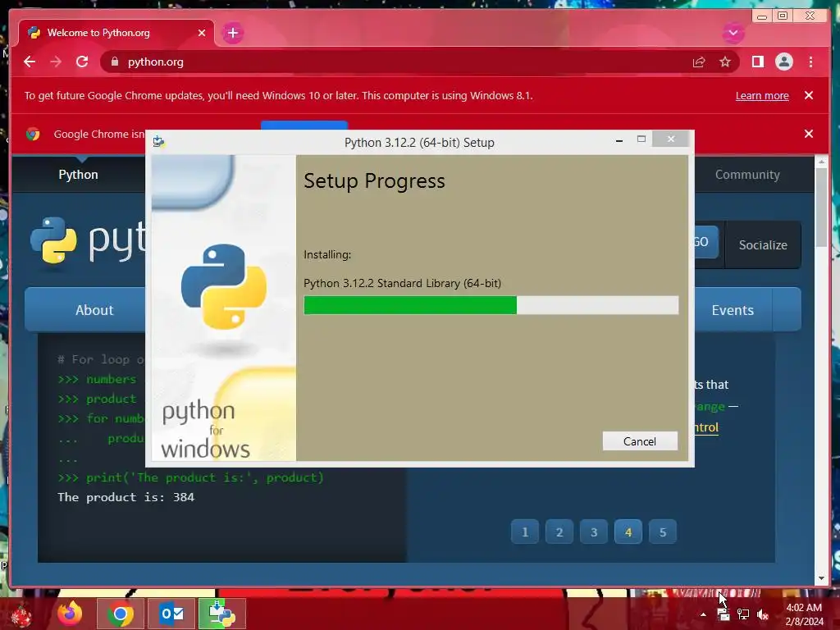
Task: Go forward in Chrome
Action: (x=56, y=62)
